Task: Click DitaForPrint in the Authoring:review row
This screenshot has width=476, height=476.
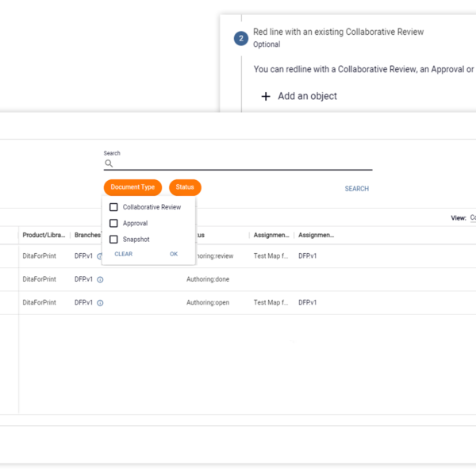Action: [39, 256]
